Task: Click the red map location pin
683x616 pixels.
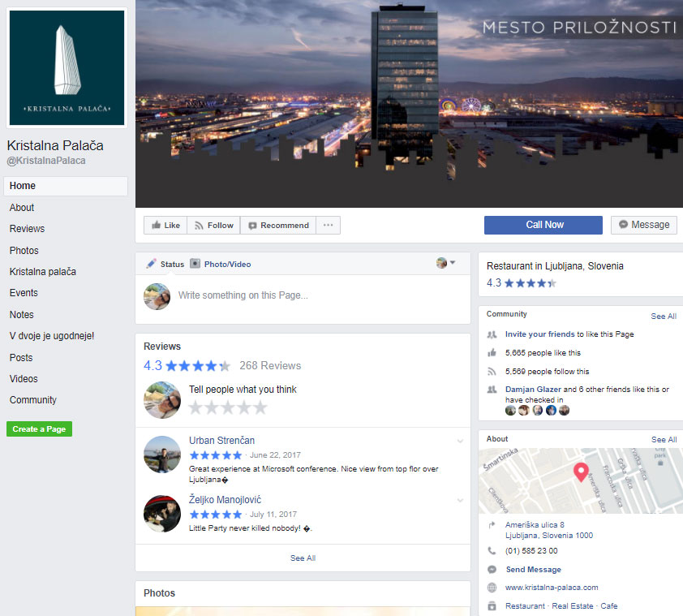Action: pos(581,472)
